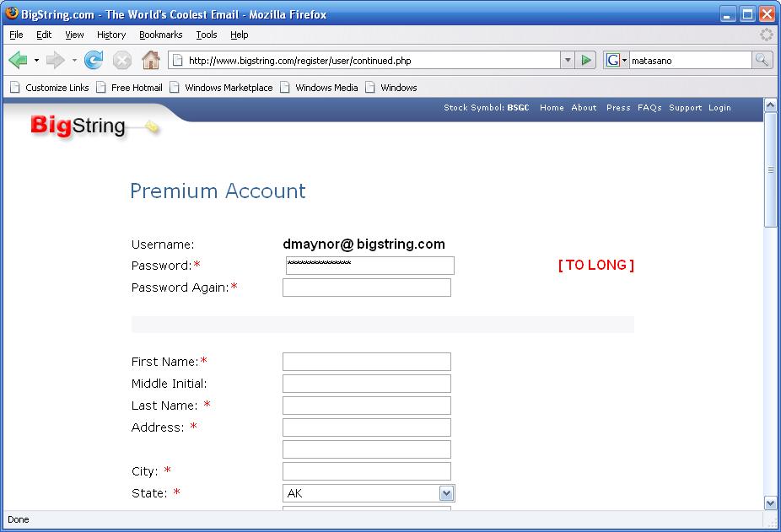
Task: Open the File menu
Action: (x=16, y=35)
